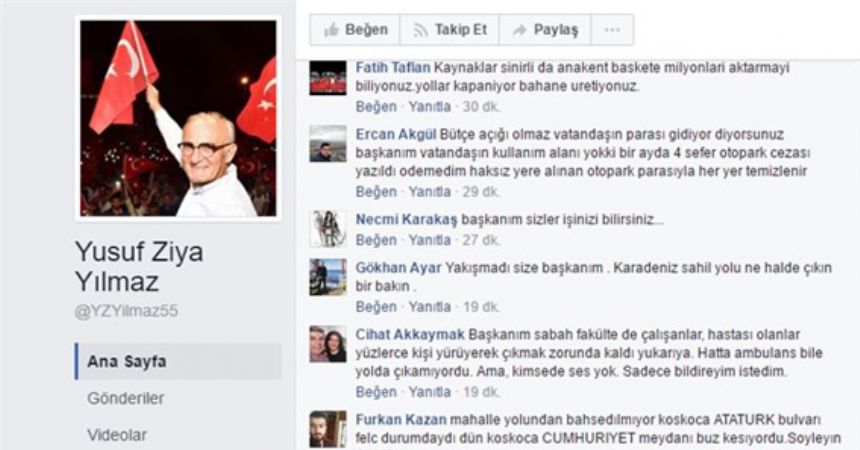
Task: Follow the page with Takip Et
Action: (x=449, y=30)
